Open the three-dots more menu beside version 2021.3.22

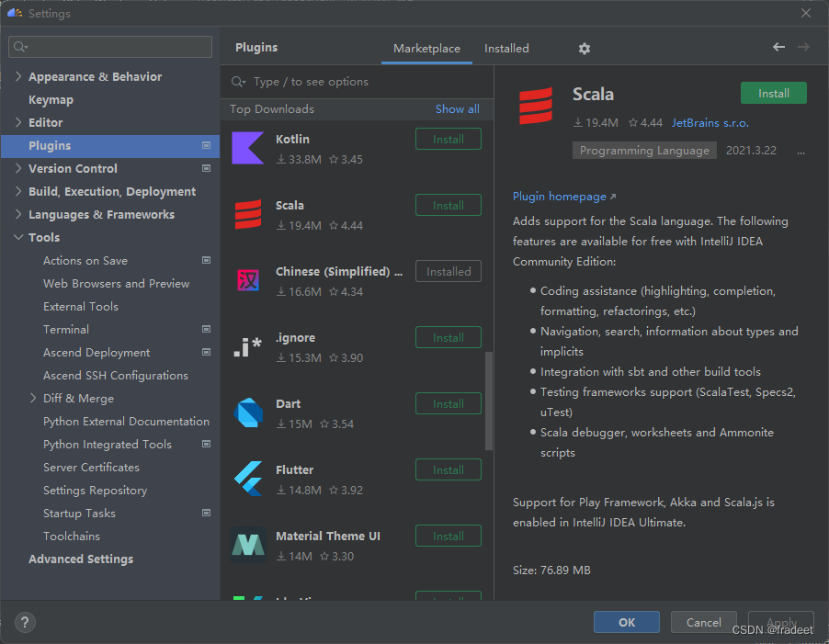tap(801, 153)
